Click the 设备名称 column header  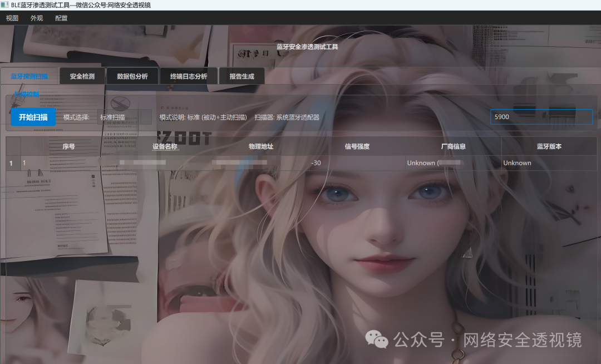165,146
